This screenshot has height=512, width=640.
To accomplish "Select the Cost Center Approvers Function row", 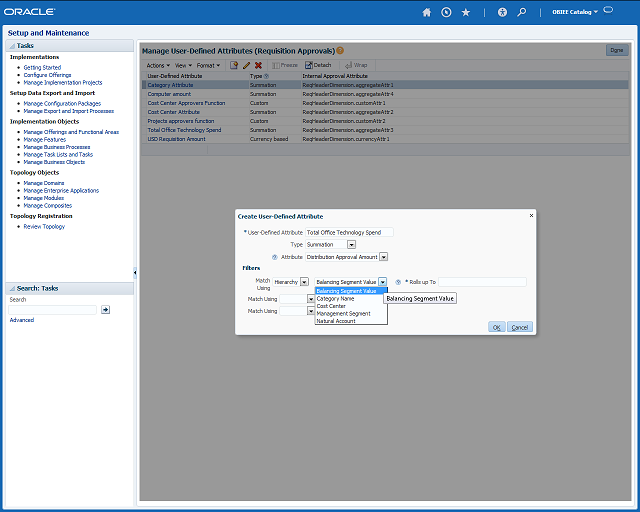I will pyautogui.click(x=385, y=103).
